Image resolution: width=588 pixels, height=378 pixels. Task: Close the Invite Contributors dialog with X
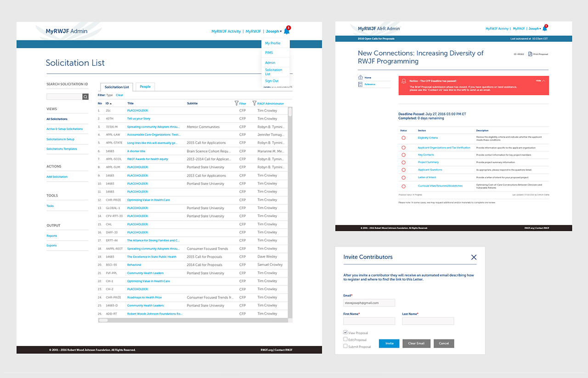[474, 257]
